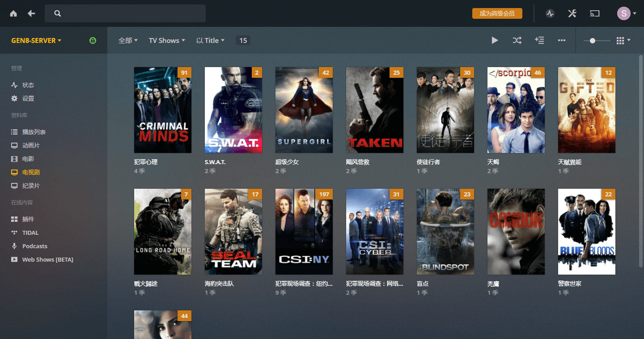Screen dimensions: 644x339
Task: Click the back arrow icon
Action: click(x=31, y=13)
